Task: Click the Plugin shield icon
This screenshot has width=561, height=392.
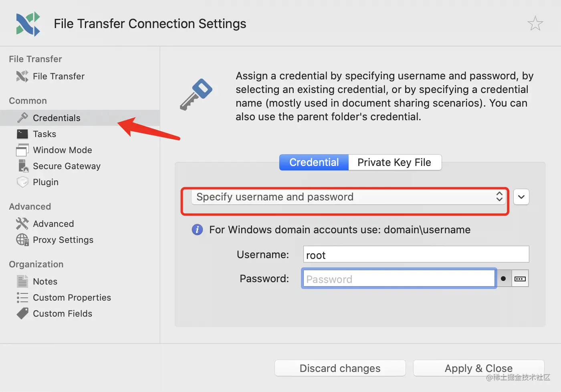Action: tap(22, 182)
